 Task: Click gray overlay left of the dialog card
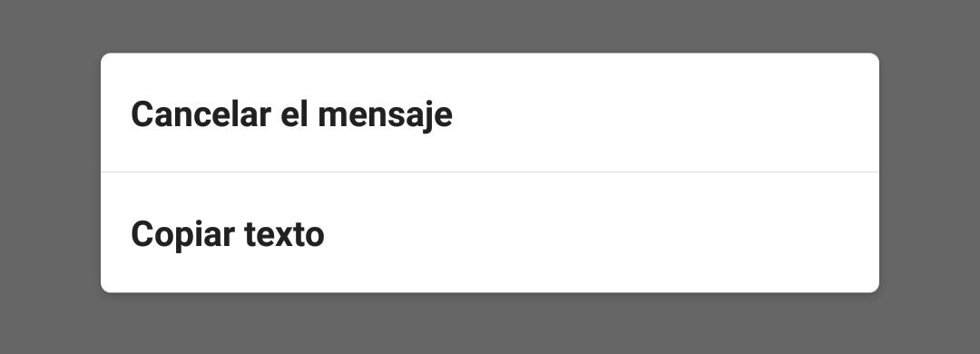tap(50, 177)
